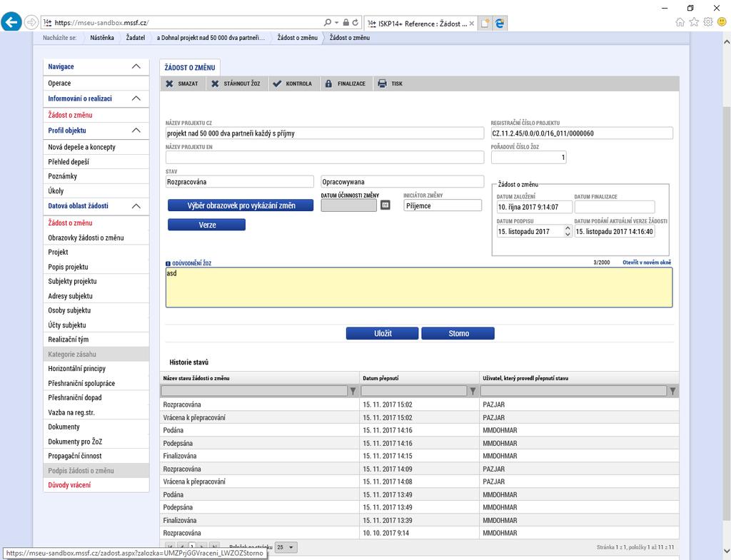Open Dokumenty pro ŽoZ item
The width and height of the screenshot is (731, 560).
(x=96, y=442)
